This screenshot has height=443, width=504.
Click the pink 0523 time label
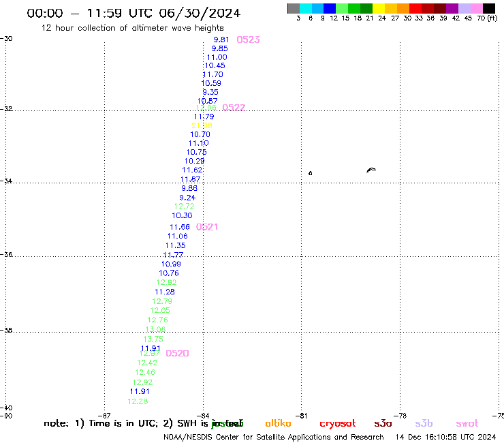(x=248, y=40)
